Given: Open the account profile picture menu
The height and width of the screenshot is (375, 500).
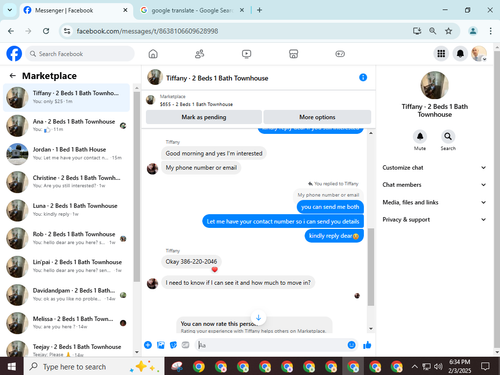Looking at the screenshot, I should tap(479, 53).
